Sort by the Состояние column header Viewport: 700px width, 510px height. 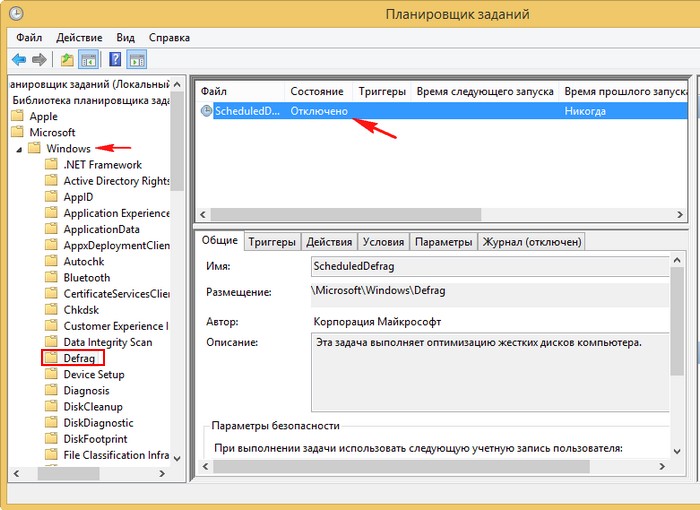point(316,91)
